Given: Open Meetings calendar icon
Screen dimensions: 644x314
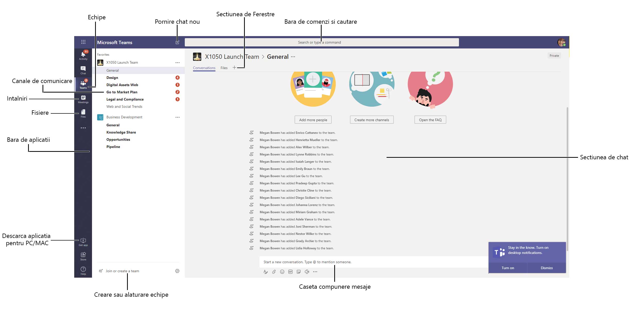Looking at the screenshot, I should click(83, 99).
